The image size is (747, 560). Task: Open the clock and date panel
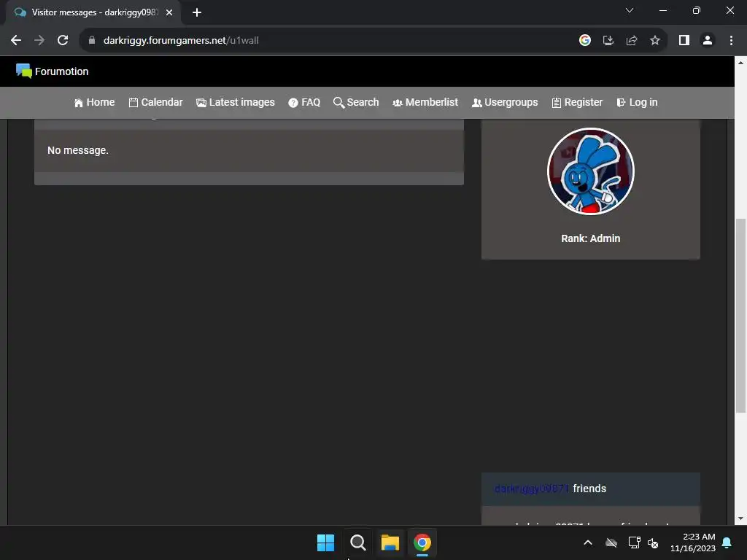pos(693,542)
